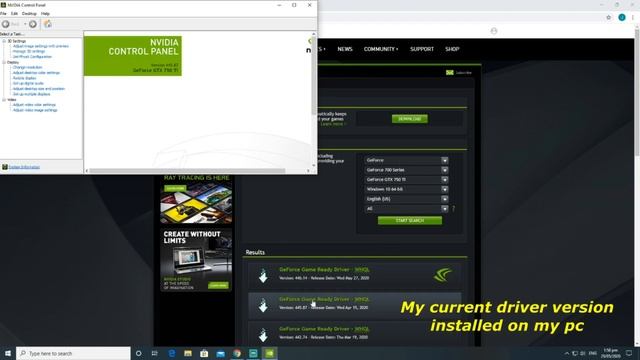640x360 pixels.
Task: Open Set PhysX Configuration task
Action: point(32,57)
